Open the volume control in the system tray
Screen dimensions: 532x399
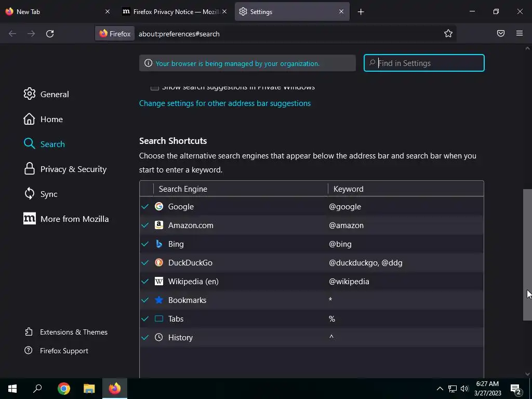pyautogui.click(x=464, y=389)
